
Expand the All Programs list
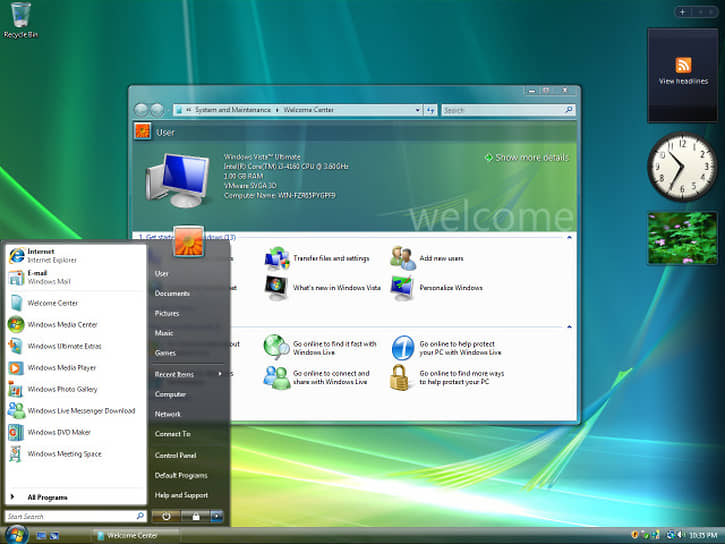pos(47,496)
